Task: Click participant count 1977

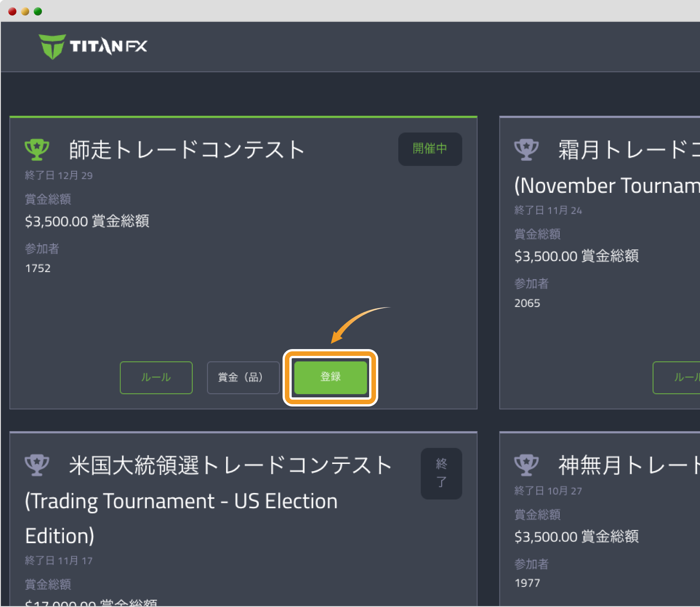Action: pos(527,583)
